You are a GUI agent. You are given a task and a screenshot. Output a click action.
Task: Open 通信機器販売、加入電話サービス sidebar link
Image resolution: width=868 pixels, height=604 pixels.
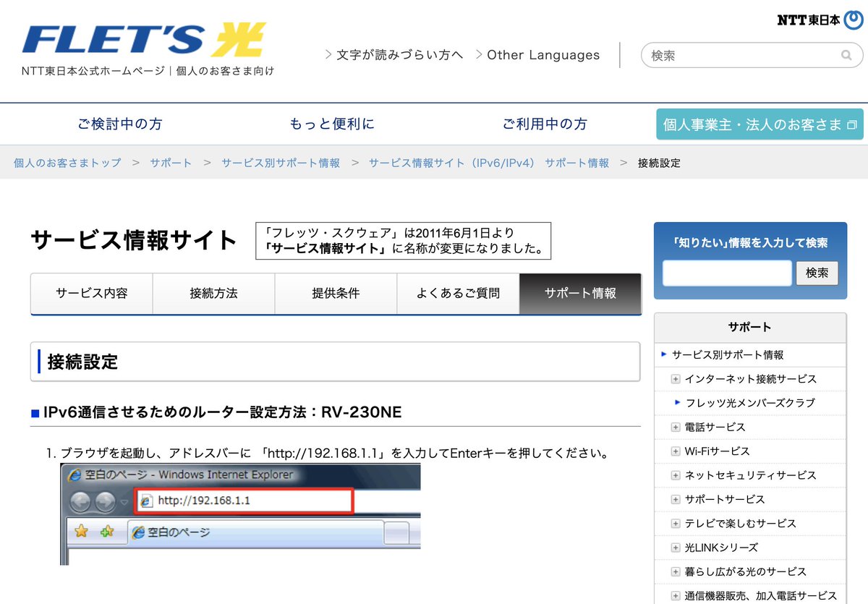(x=761, y=596)
